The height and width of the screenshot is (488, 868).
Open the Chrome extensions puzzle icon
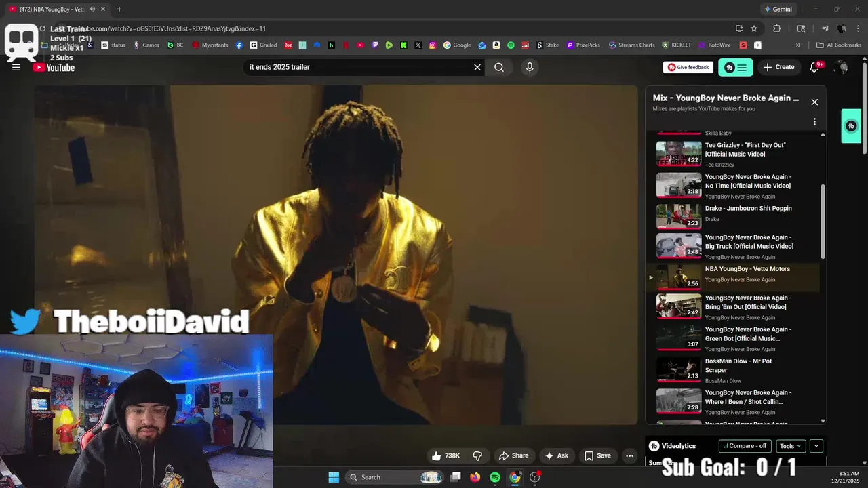tap(777, 28)
